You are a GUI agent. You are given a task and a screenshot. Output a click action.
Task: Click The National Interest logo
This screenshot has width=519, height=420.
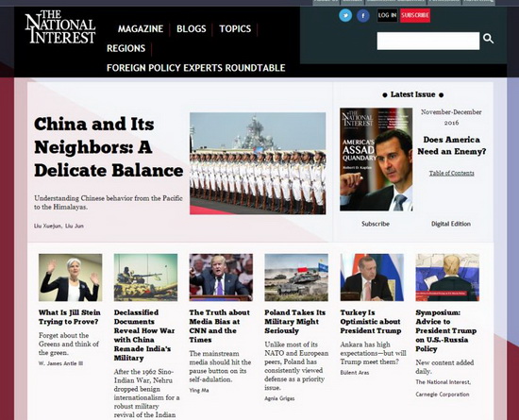pyautogui.click(x=60, y=26)
